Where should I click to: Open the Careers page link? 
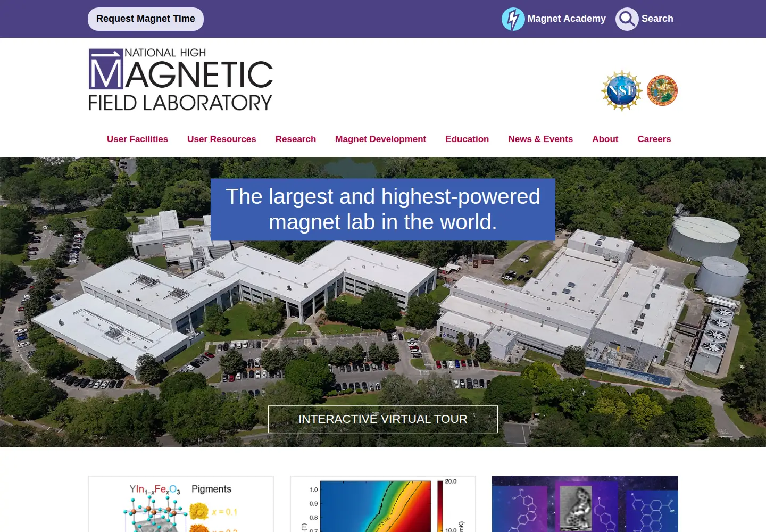(654, 139)
